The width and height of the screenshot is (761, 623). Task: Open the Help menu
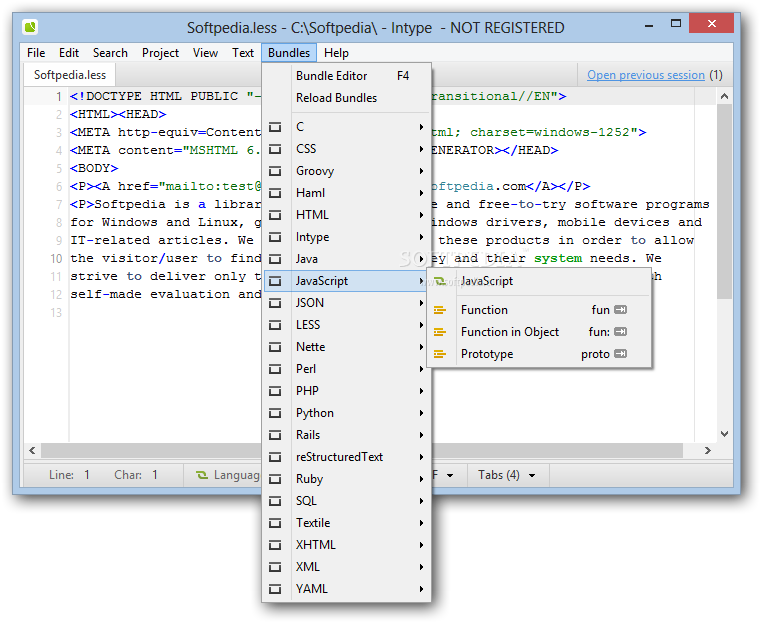coord(336,53)
